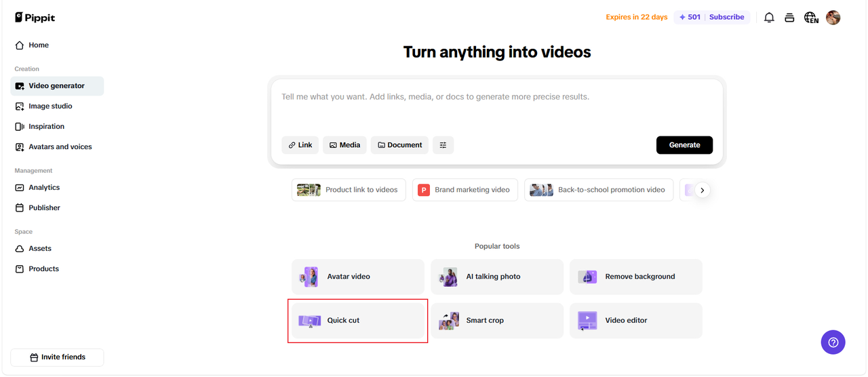This screenshot has width=868, height=377.
Task: Select Video generator in the sidebar
Action: (57, 86)
